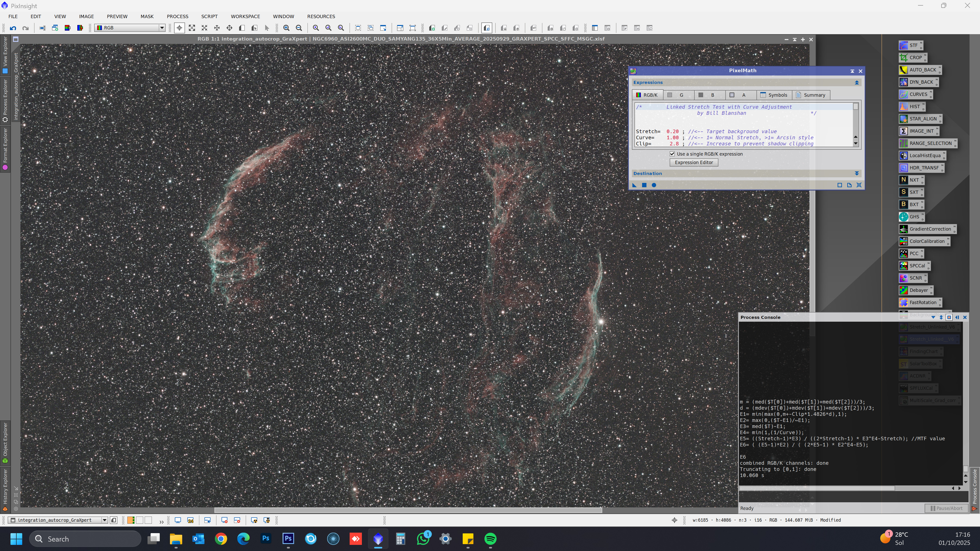
Task: Select the orange workspace indicator box
Action: click(131, 520)
